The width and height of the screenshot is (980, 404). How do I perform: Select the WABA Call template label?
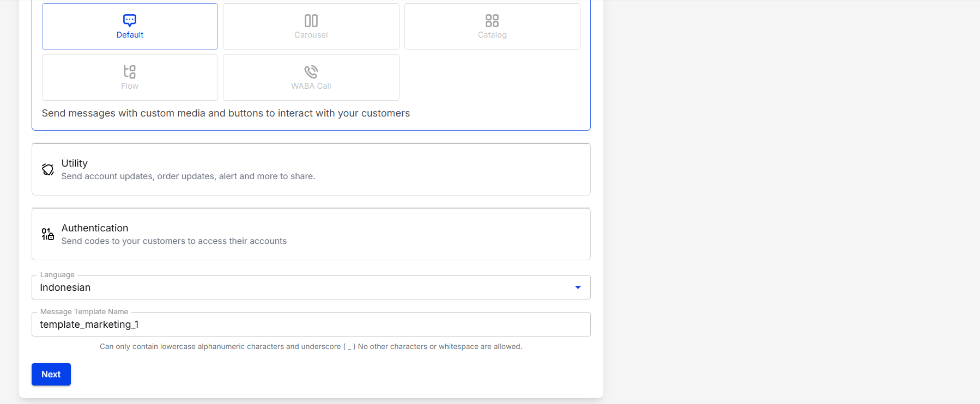[x=311, y=86]
